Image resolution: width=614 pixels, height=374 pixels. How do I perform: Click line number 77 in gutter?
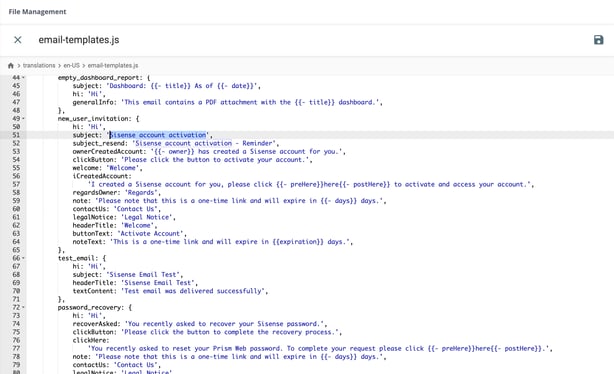tap(16, 349)
